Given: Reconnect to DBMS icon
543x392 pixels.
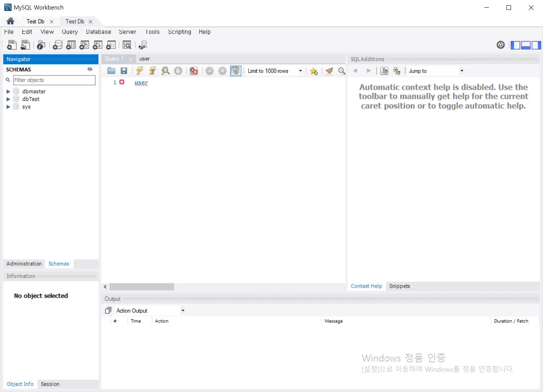Looking at the screenshot, I should point(143,45).
